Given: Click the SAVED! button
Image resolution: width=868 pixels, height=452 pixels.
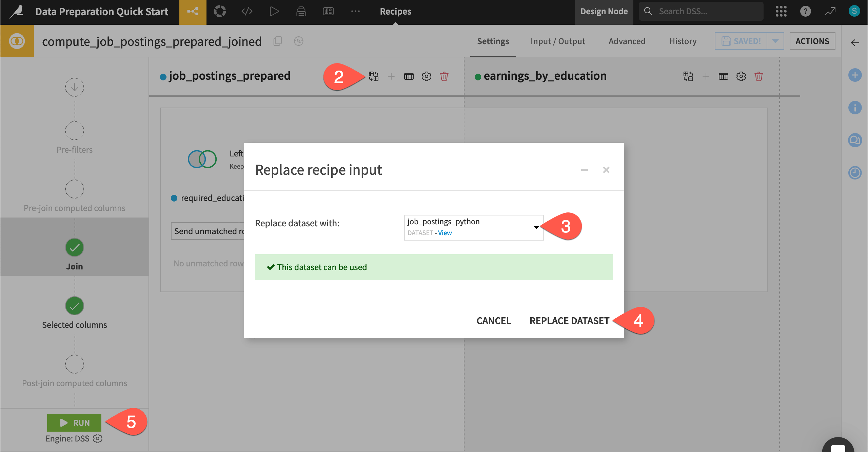Looking at the screenshot, I should 741,41.
